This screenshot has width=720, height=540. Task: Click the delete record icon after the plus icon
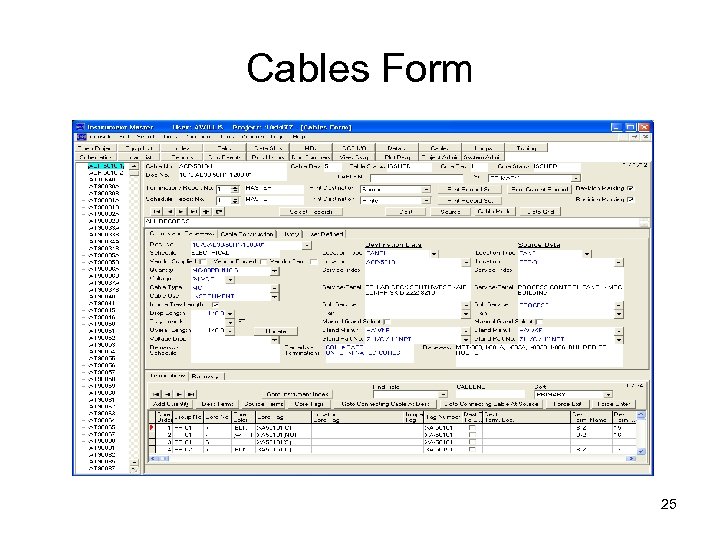(219, 212)
